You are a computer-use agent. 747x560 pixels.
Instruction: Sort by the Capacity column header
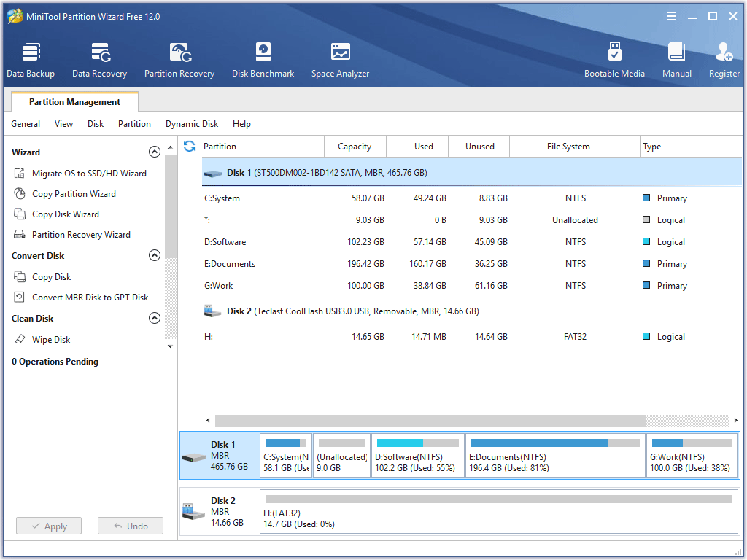point(355,146)
